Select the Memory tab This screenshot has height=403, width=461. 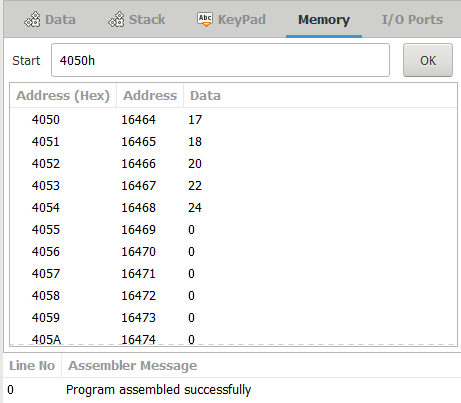(324, 20)
